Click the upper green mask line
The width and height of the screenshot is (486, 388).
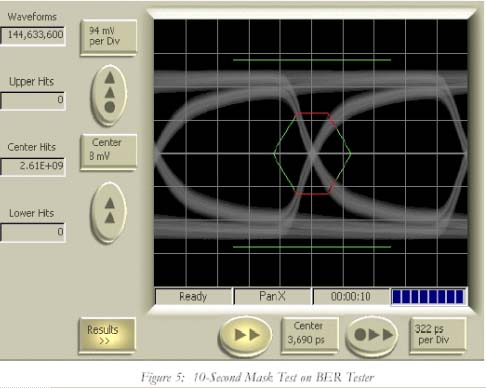tap(312, 60)
